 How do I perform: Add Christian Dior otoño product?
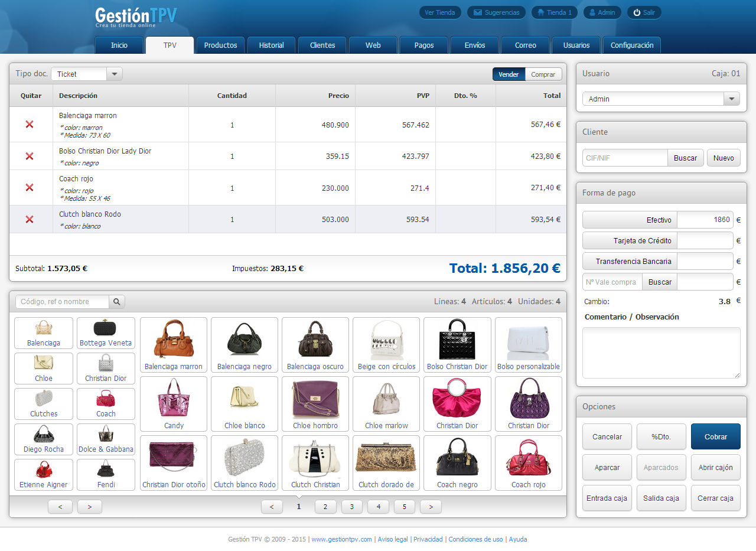click(174, 463)
